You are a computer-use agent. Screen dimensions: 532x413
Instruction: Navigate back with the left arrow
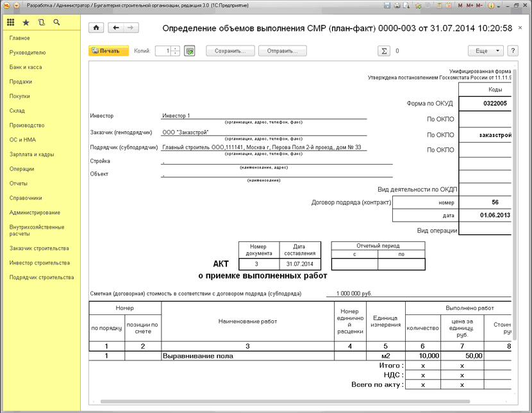coord(116,28)
